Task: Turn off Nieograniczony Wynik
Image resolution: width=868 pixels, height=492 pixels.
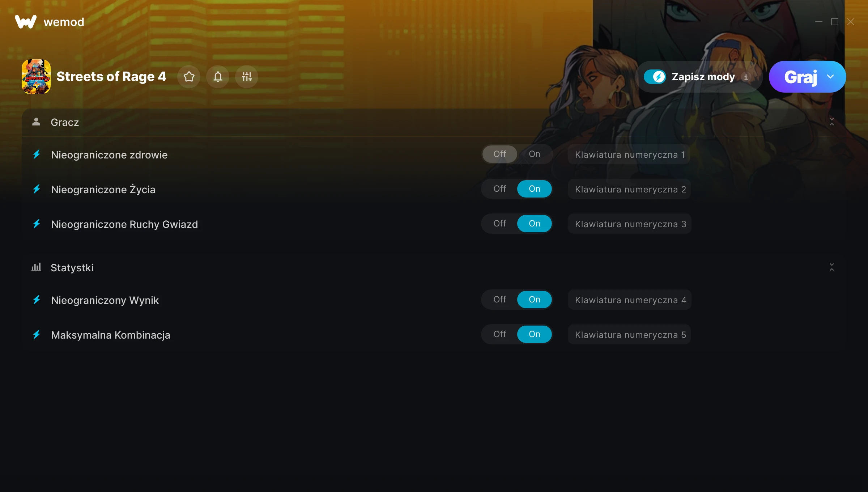Action: [500, 300]
